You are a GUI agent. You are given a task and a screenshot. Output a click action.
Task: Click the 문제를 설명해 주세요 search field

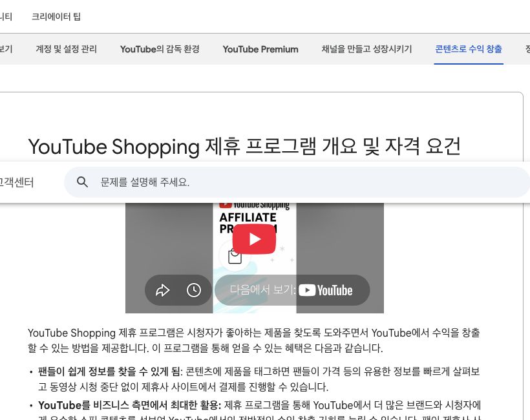point(297,182)
